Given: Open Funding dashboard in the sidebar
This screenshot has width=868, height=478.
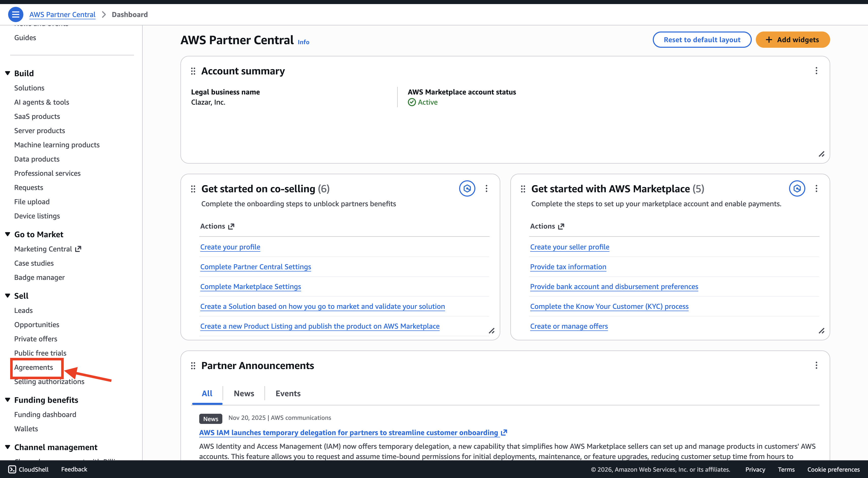Looking at the screenshot, I should pyautogui.click(x=45, y=415).
